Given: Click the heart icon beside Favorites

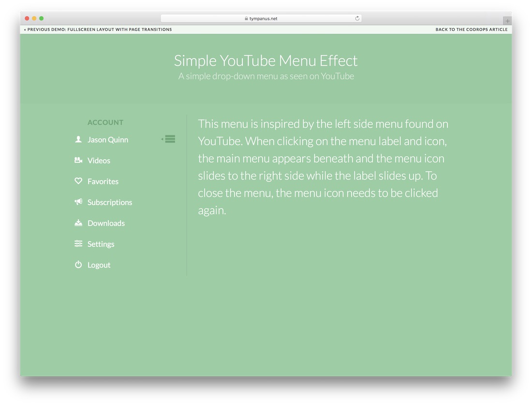Looking at the screenshot, I should tap(78, 181).
